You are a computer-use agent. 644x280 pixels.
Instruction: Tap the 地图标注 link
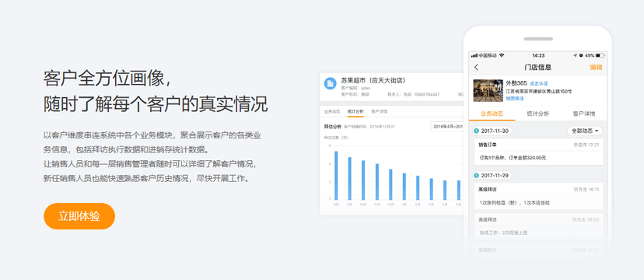click(515, 99)
